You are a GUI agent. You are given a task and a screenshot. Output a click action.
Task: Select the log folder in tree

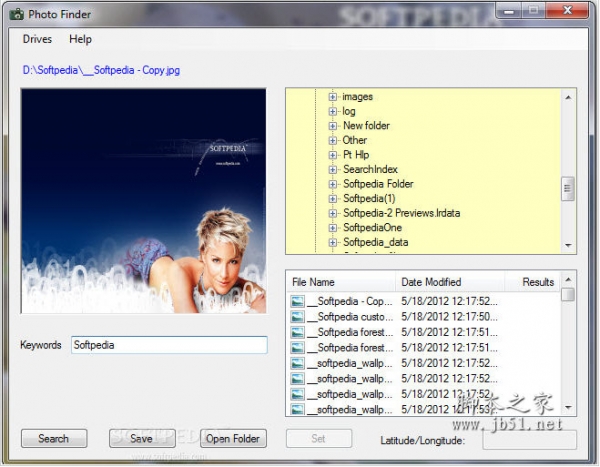pyautogui.click(x=349, y=111)
